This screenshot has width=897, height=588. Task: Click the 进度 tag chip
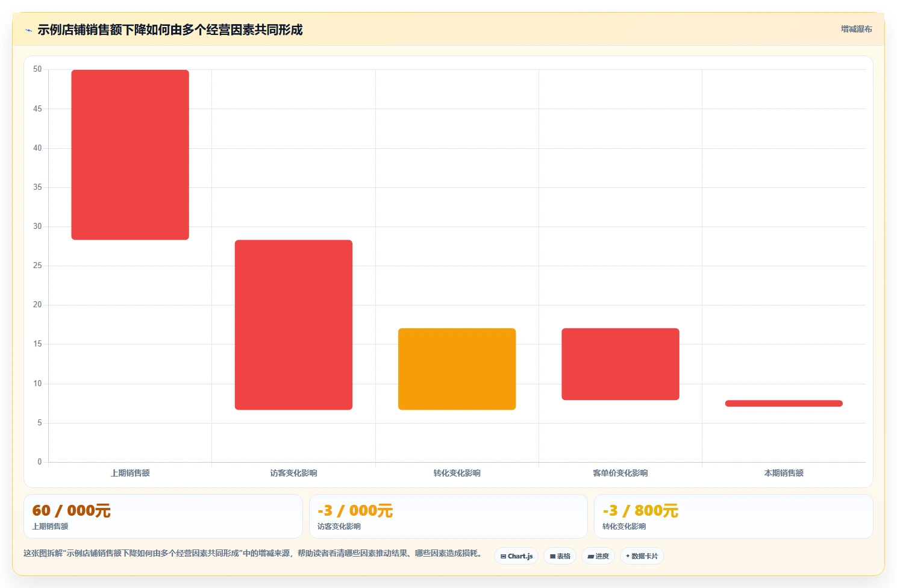(x=598, y=556)
